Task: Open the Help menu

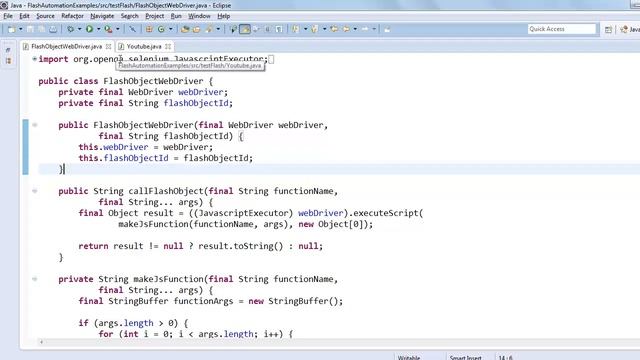Action: (223, 16)
